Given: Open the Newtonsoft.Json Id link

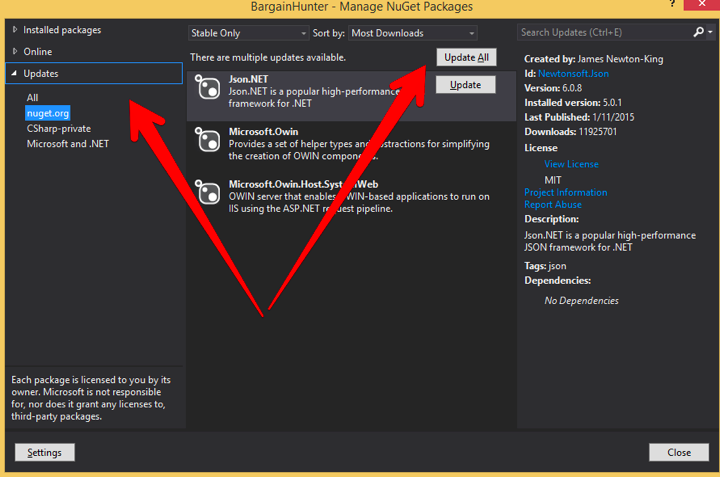Looking at the screenshot, I should click(x=573, y=73).
